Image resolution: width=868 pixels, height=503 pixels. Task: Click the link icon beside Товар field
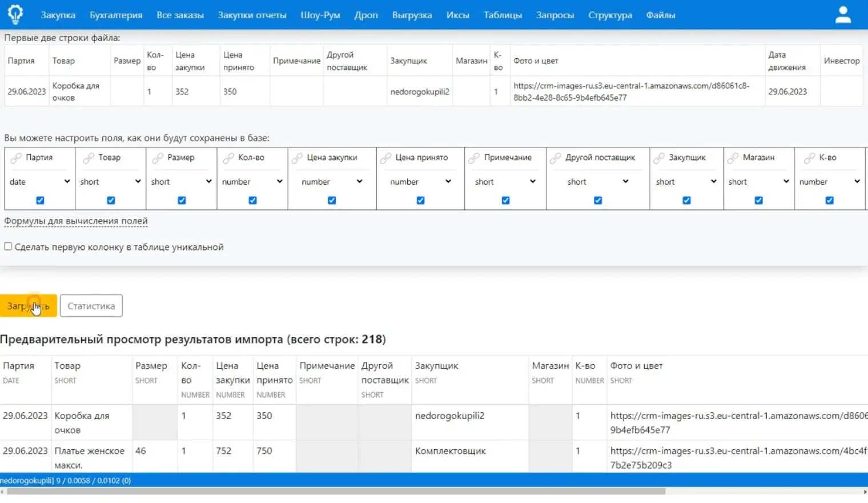pyautogui.click(x=88, y=158)
